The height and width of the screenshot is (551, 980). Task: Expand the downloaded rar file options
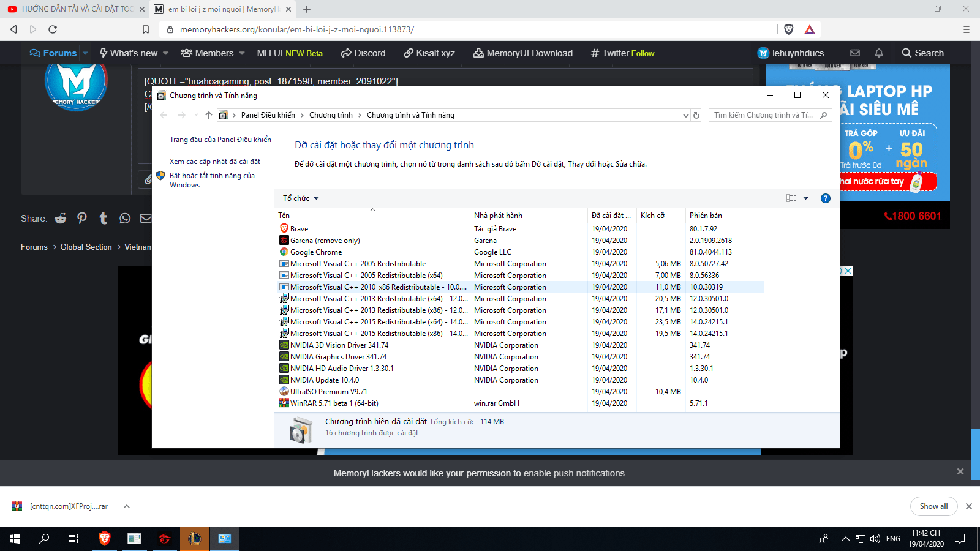click(x=127, y=506)
